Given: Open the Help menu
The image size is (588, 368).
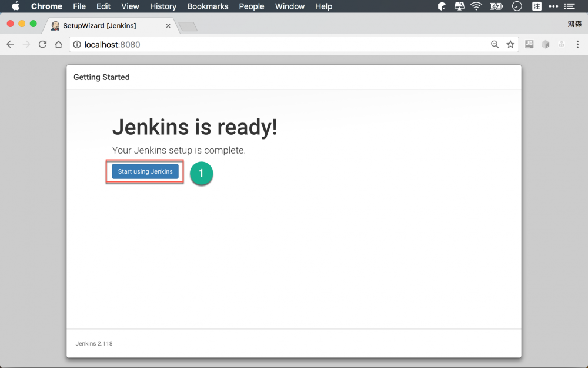Looking at the screenshot, I should coord(323,6).
